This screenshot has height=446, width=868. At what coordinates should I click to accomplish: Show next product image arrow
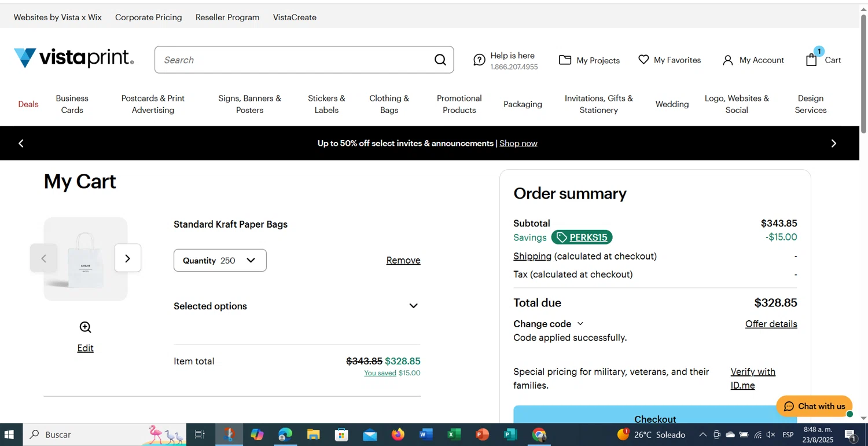click(x=128, y=258)
